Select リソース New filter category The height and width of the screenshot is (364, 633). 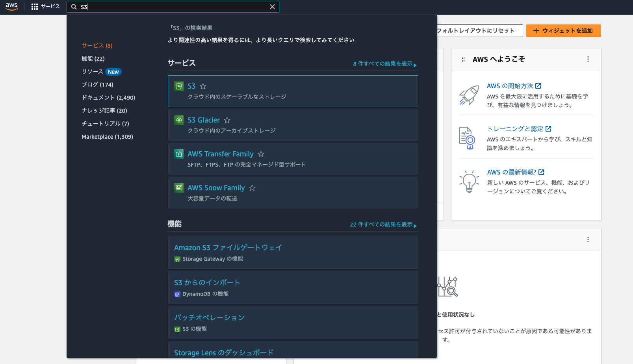[102, 72]
